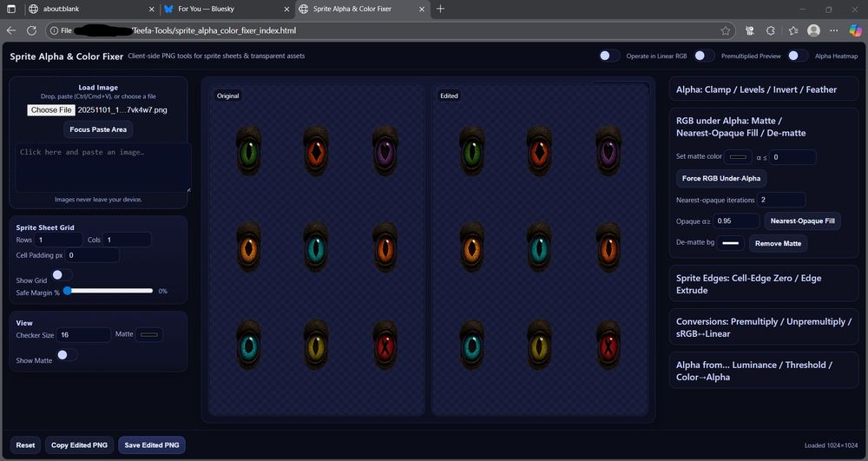Viewport: 868px width, 461px height.
Task: Toggle Premultiplied Preview switch
Action: pos(704,56)
